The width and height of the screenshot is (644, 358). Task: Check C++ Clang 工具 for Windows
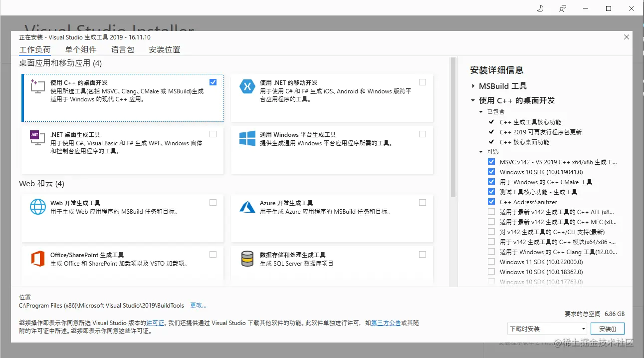pyautogui.click(x=491, y=252)
